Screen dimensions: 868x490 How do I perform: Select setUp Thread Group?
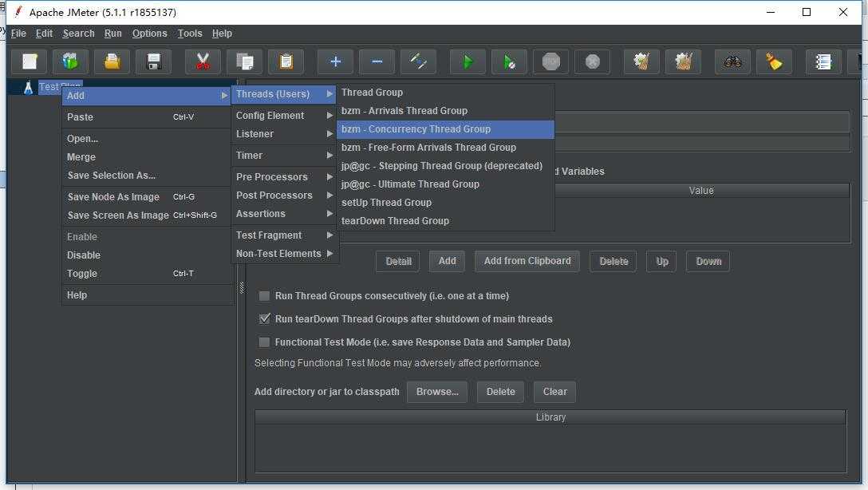click(446, 202)
